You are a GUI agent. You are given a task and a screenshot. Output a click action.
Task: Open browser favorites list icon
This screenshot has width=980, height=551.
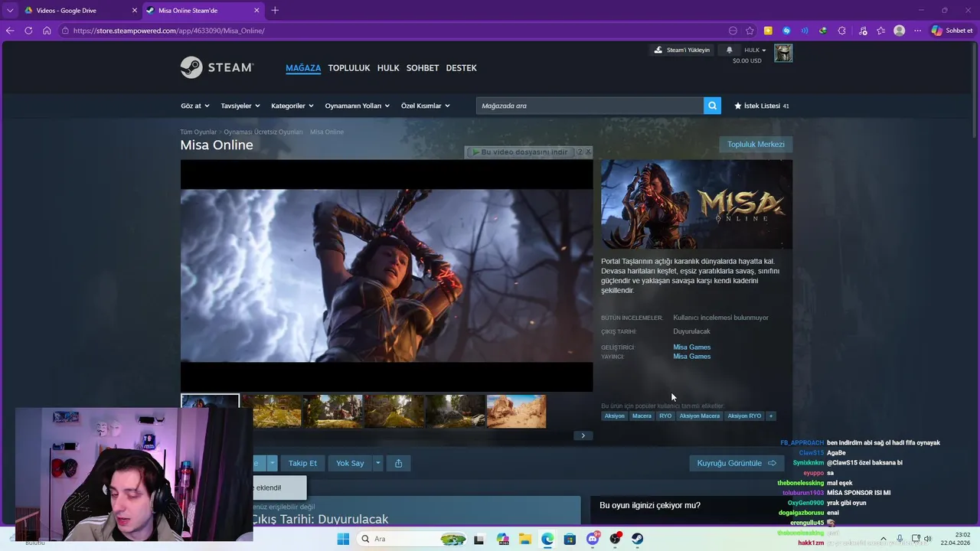pyautogui.click(x=881, y=31)
